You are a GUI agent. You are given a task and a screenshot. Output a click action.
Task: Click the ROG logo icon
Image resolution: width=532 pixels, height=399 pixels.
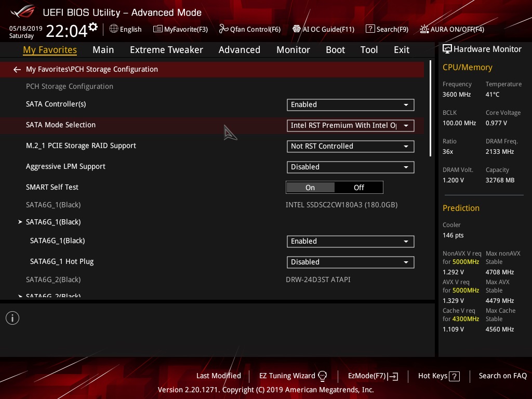click(x=22, y=12)
